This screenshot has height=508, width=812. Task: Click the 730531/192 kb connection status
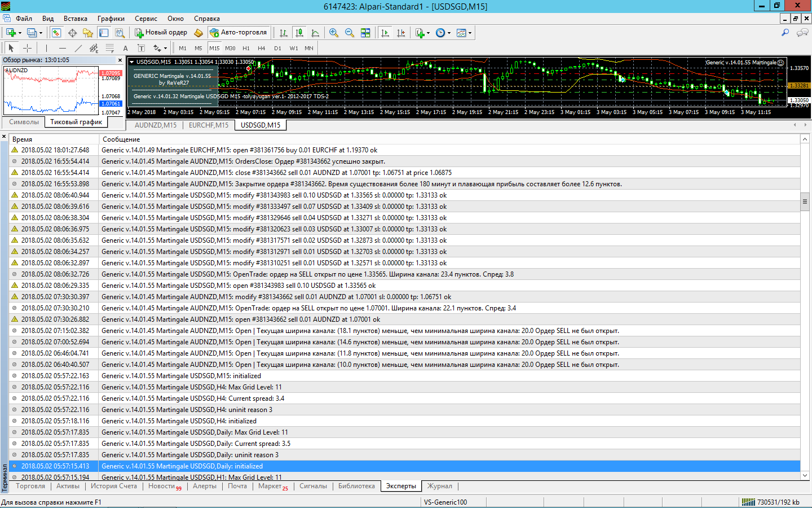coord(771,502)
